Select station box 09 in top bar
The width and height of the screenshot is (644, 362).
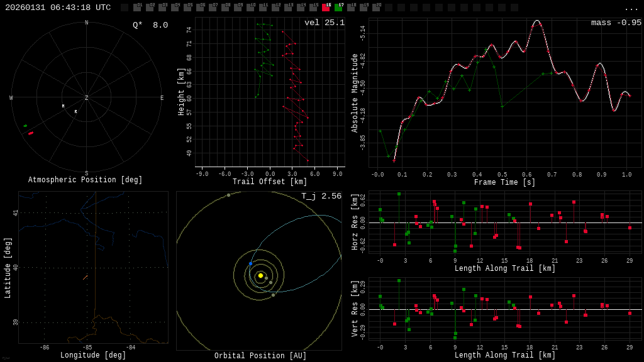tap(238, 7)
